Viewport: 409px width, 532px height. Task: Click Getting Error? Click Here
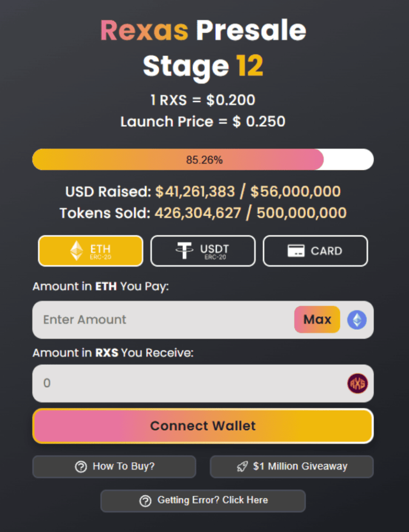[x=203, y=501]
